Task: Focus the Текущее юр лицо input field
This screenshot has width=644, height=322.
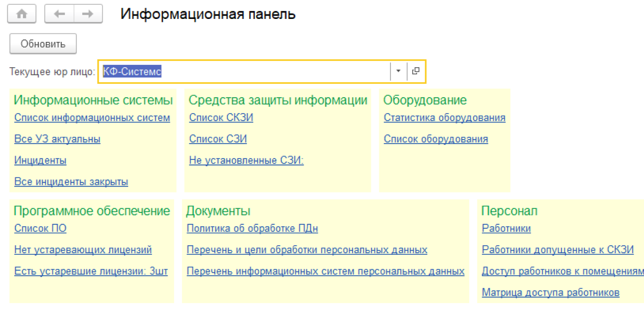Action: [x=245, y=71]
